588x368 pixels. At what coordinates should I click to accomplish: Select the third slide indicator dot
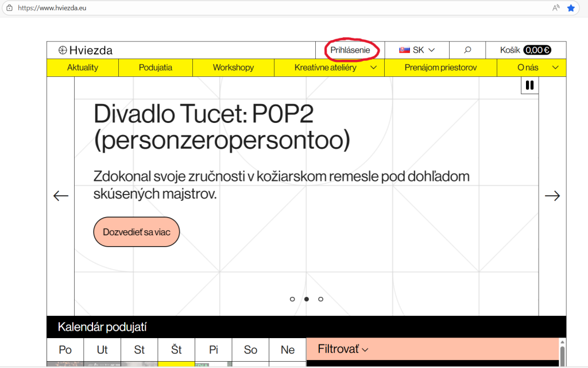tap(320, 299)
